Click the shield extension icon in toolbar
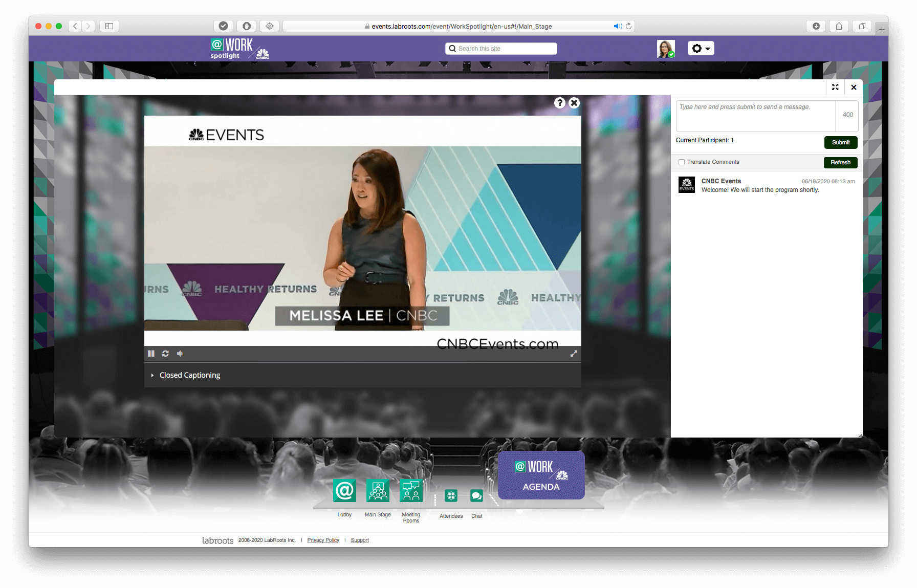This screenshot has height=588, width=917. (247, 26)
